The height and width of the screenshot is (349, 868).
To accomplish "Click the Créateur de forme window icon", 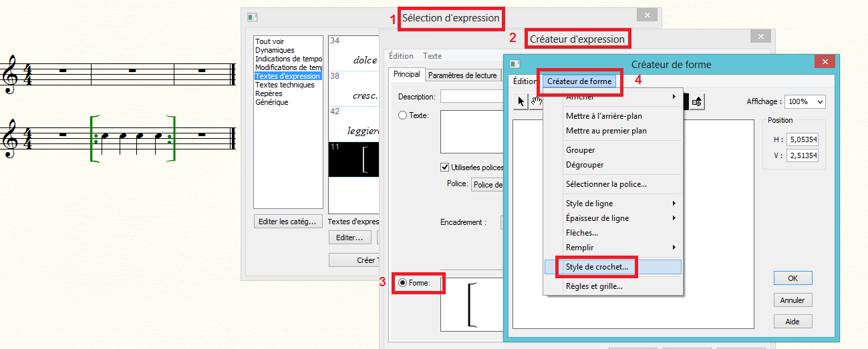I will click(x=515, y=64).
